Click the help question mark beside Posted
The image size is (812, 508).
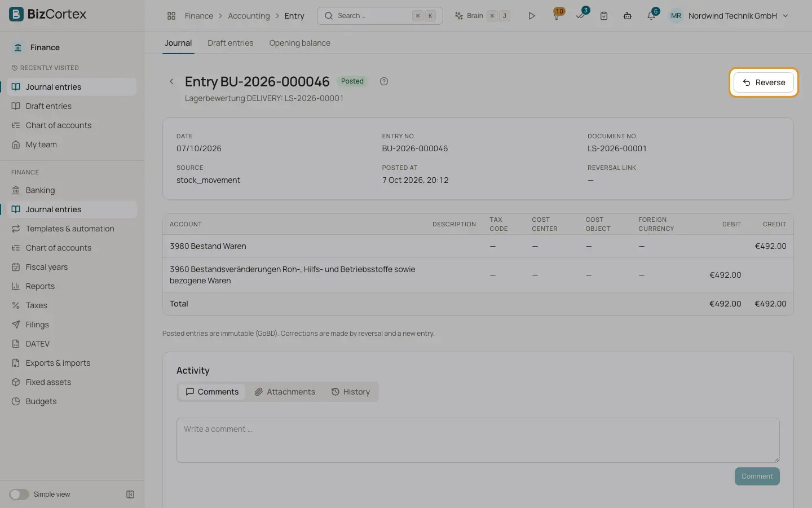[x=384, y=81]
